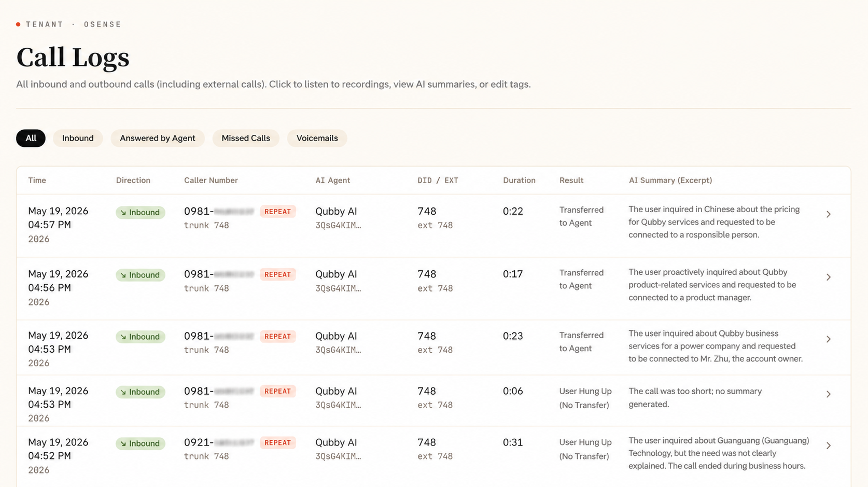Click Inbound badge on 0:06 duration call

coord(141,392)
